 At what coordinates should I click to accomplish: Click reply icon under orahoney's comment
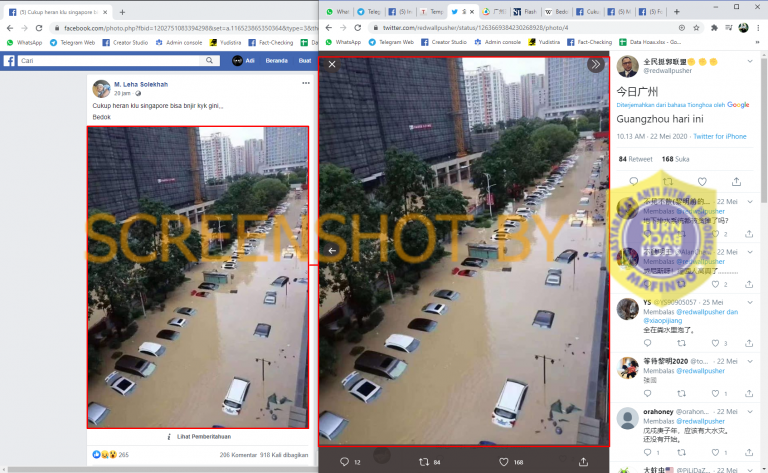[648, 452]
